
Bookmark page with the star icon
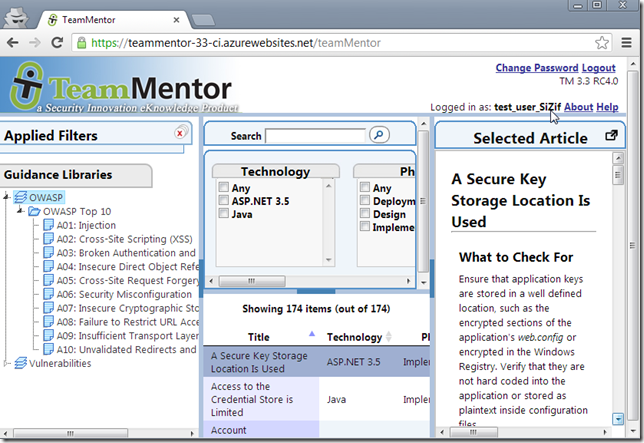coord(602,43)
